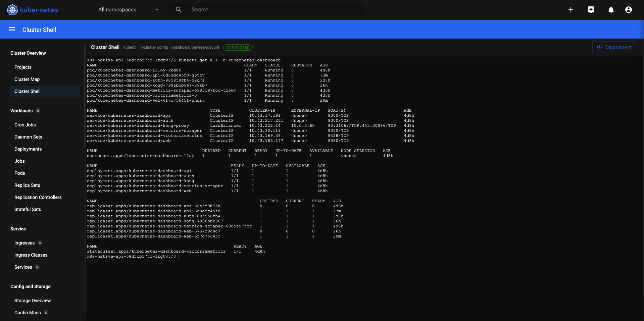644x321 pixels.
Task: Click the N badge next to Workloads
Action: pos(38,111)
